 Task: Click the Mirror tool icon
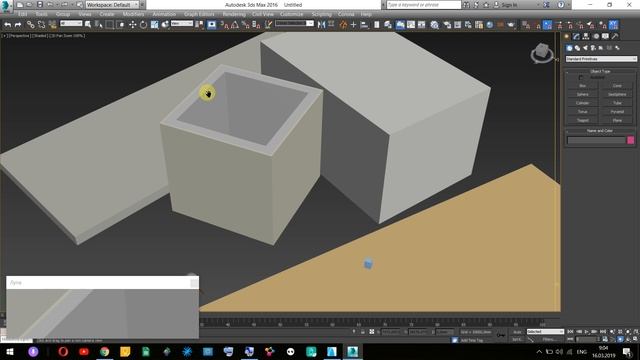(x=322, y=25)
